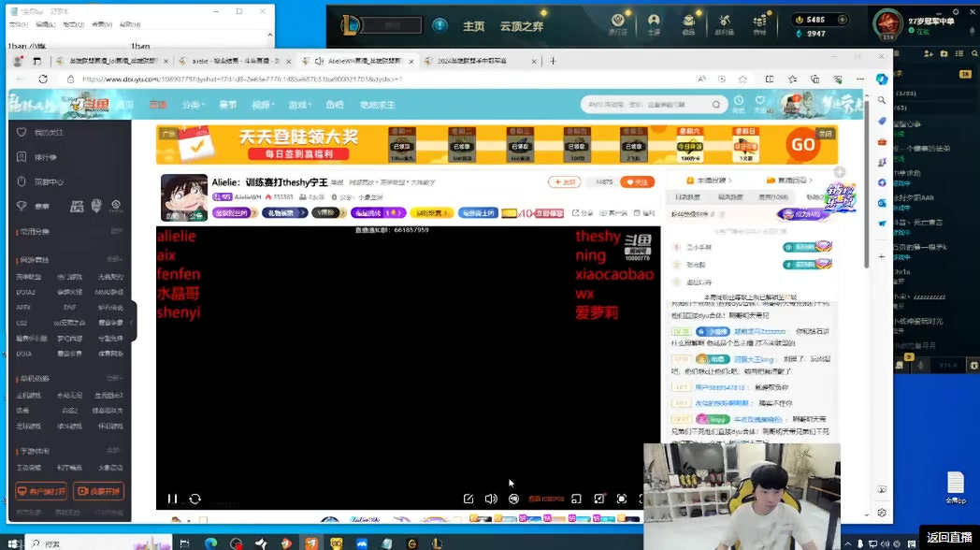Open browser read aloud icon
Image resolution: width=980 pixels, height=550 pixels.
(702, 80)
